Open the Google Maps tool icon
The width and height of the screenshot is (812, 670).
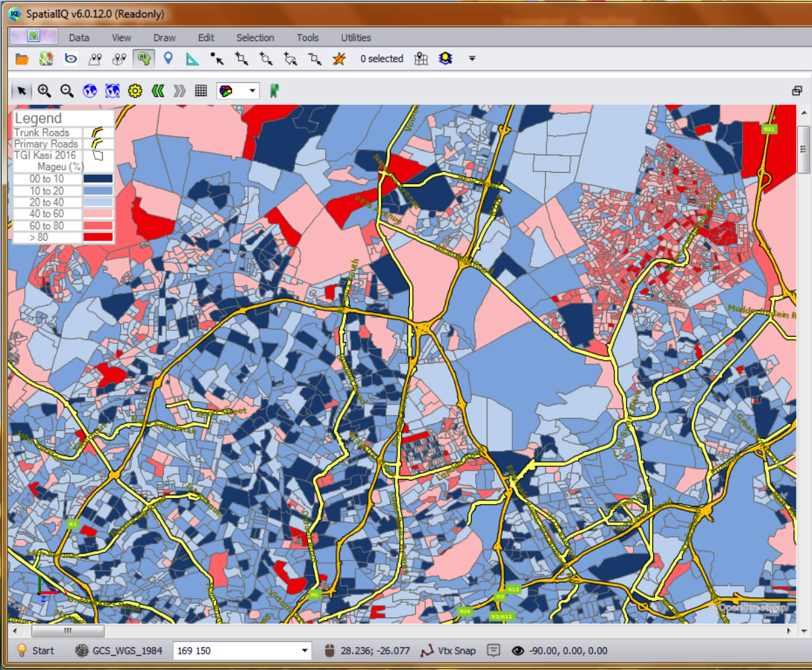(x=46, y=59)
